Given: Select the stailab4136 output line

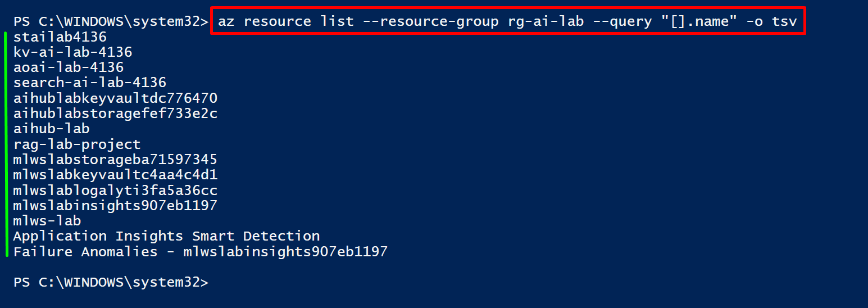Looking at the screenshot, I should point(60,37).
